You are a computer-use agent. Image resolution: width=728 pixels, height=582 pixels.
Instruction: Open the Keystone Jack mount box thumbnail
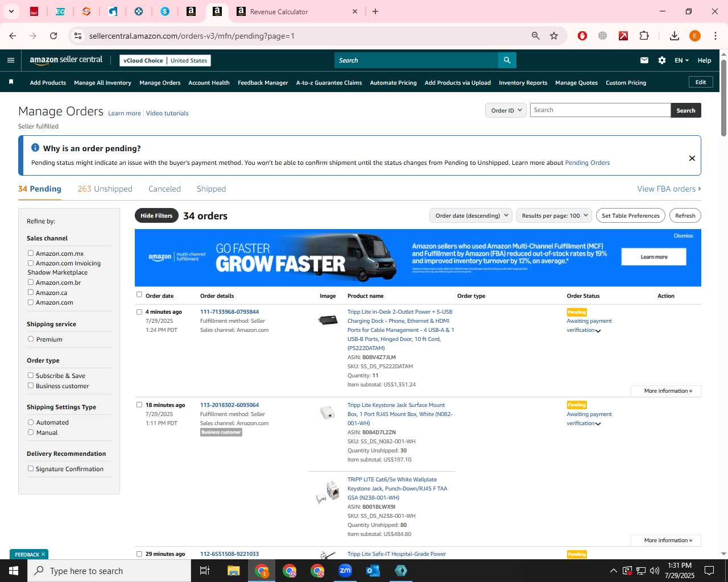[x=328, y=413]
